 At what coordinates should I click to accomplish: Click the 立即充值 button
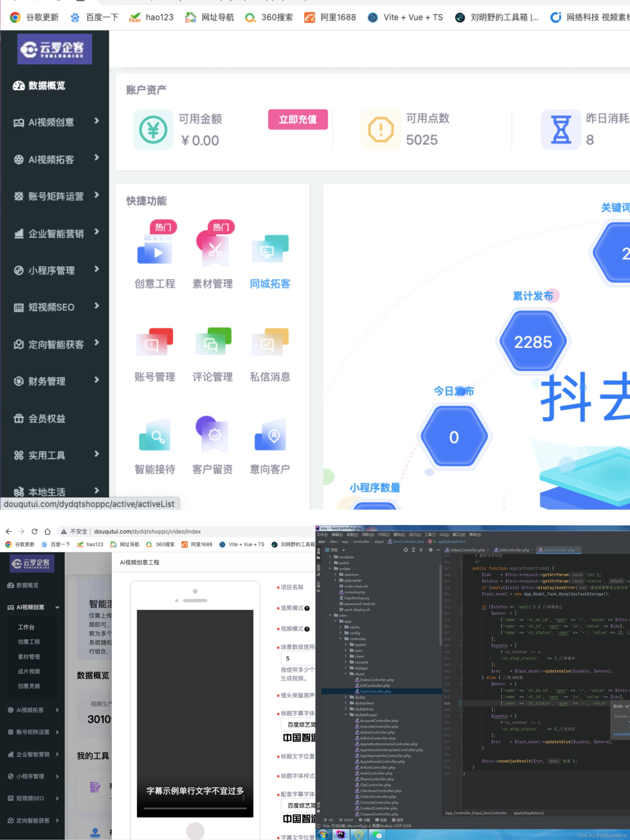click(298, 119)
